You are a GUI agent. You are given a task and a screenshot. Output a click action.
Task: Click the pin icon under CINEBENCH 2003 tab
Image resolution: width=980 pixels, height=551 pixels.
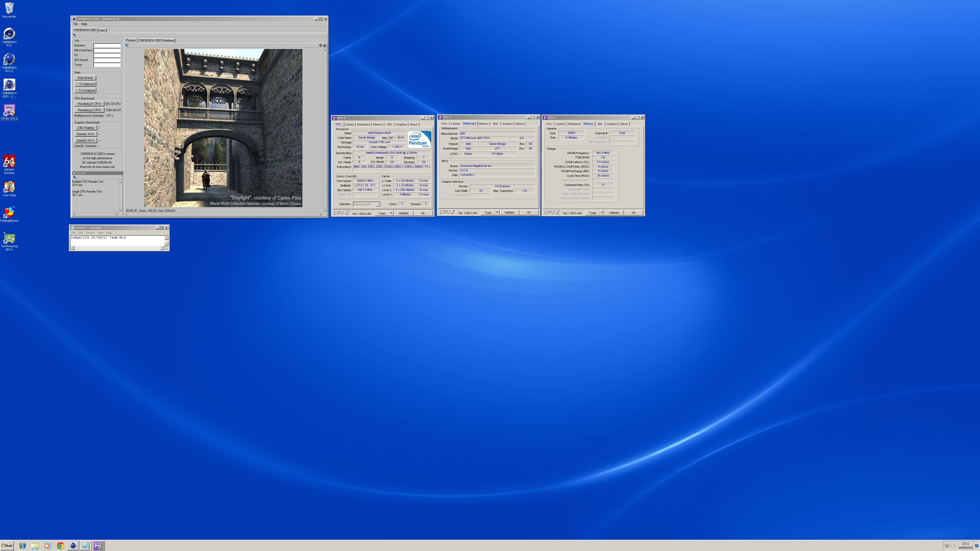point(75,35)
